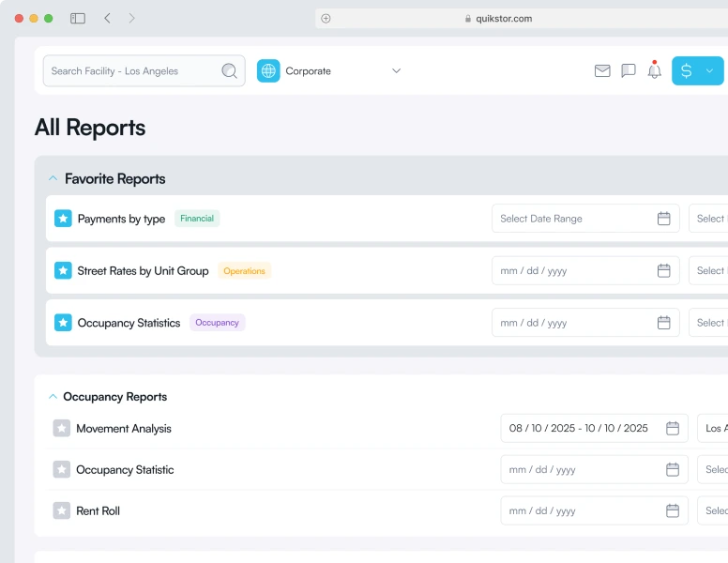The height and width of the screenshot is (563, 728).
Task: Click the search magnifier icon
Action: [x=229, y=71]
